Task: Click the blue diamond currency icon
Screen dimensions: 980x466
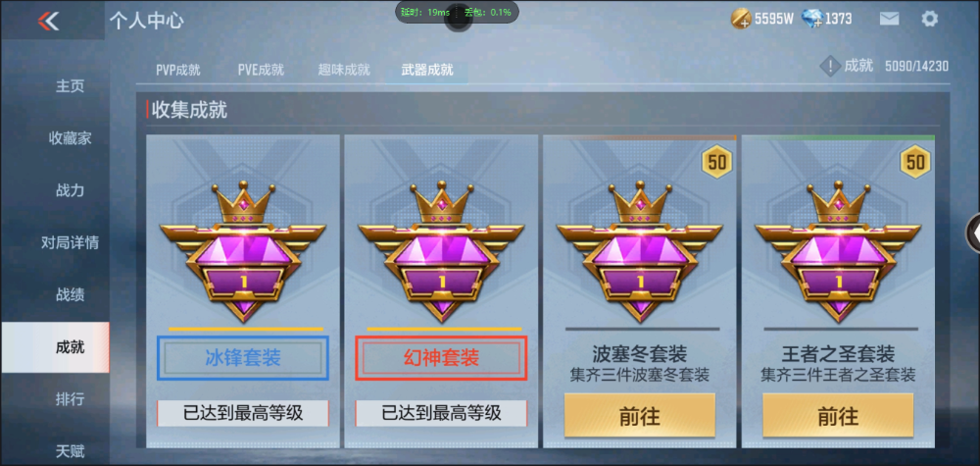Action: point(811,19)
